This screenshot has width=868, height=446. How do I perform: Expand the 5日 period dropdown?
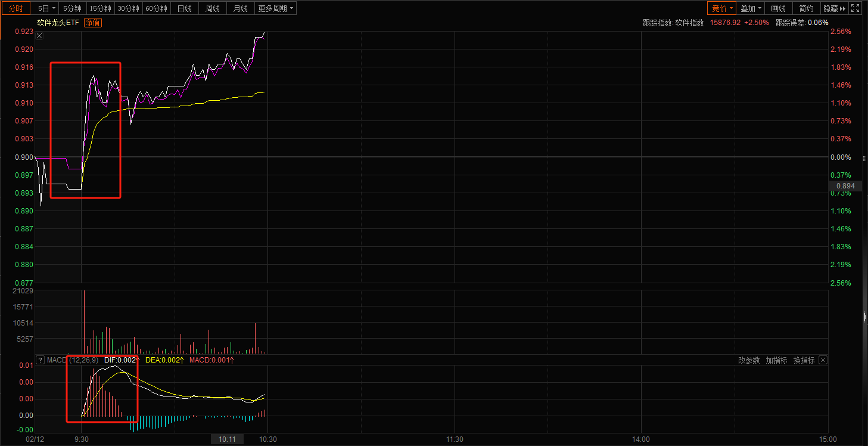(46, 8)
